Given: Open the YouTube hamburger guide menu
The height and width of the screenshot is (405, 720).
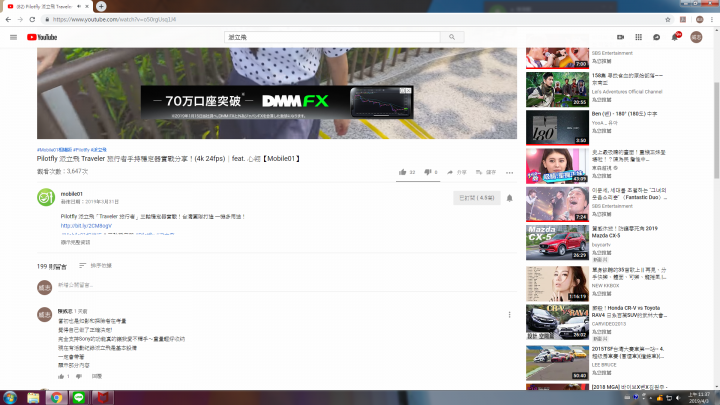Looking at the screenshot, I should [13, 37].
